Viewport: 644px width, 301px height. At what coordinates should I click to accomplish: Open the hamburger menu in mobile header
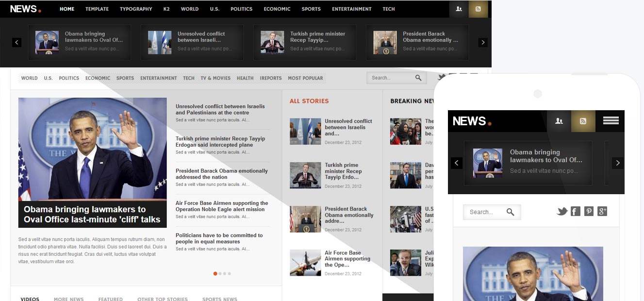[x=611, y=121]
